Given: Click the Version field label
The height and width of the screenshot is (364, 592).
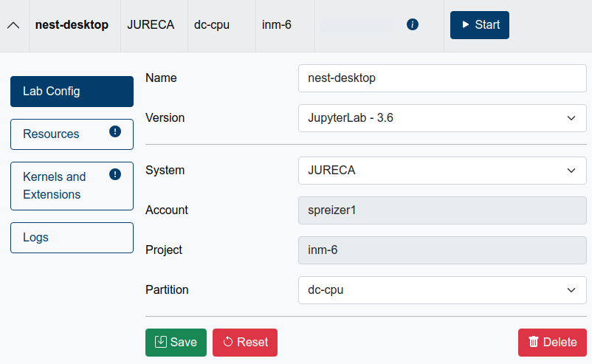Looking at the screenshot, I should (165, 118).
